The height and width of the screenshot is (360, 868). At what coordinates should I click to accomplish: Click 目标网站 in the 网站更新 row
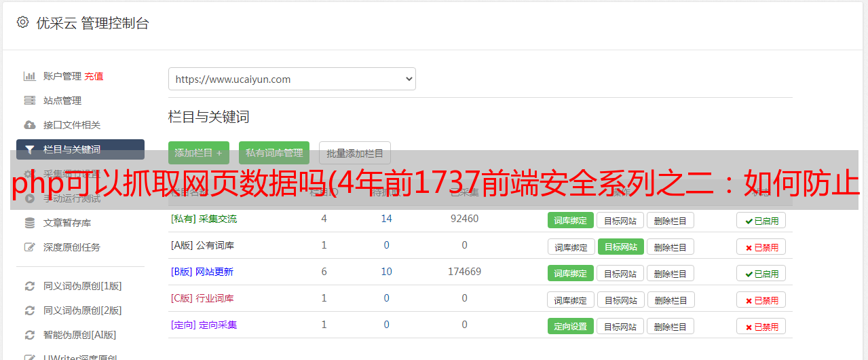pyautogui.click(x=620, y=273)
